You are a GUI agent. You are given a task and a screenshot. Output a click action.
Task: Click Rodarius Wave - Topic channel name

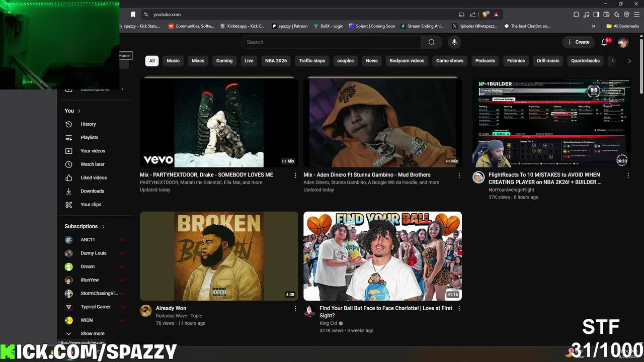(179, 316)
